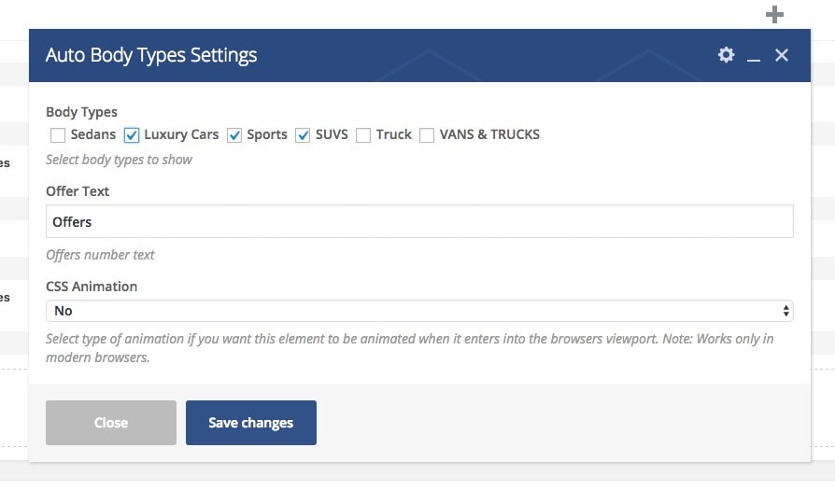Open the CSS Animation dropdown

click(x=419, y=311)
